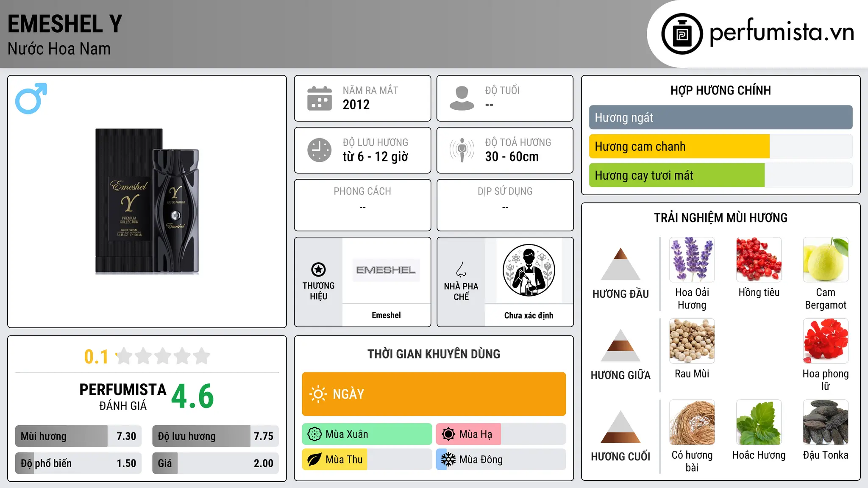Image resolution: width=868 pixels, height=488 pixels.
Task: Click the 30 - 60cm sillage value
Action: [512, 157]
